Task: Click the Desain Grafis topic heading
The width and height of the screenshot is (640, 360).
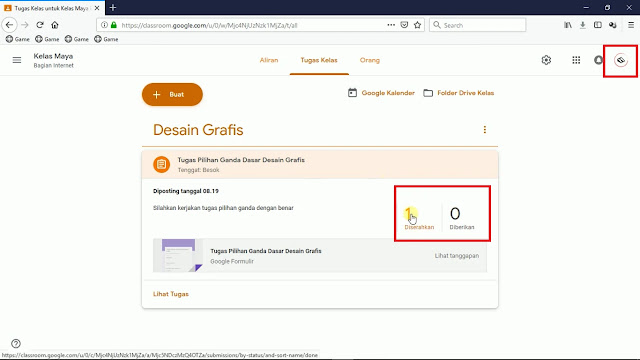Action: point(198,130)
